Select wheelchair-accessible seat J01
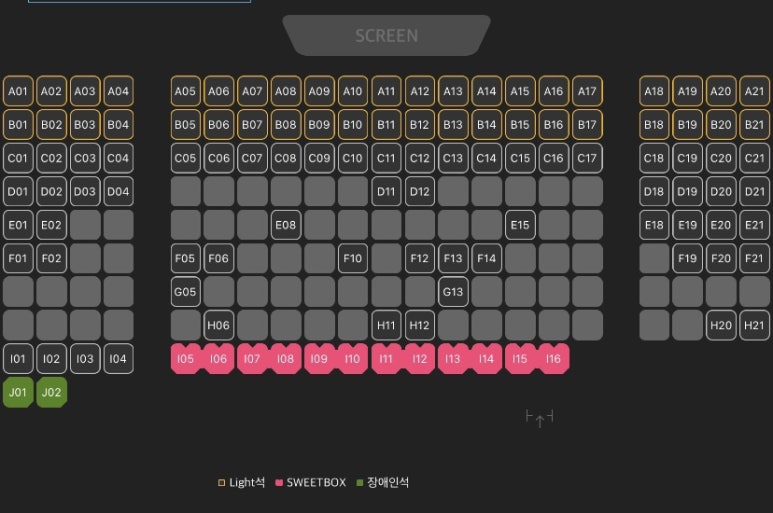 [18, 392]
